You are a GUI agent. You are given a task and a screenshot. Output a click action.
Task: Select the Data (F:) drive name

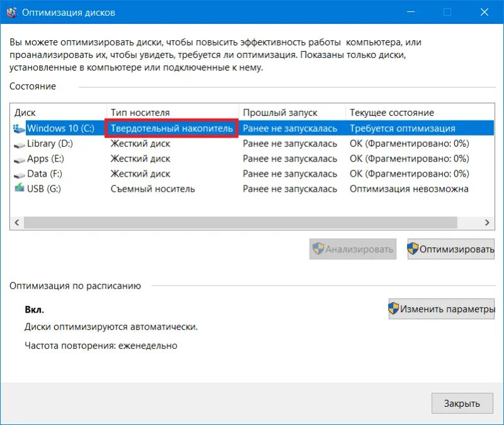click(x=45, y=174)
